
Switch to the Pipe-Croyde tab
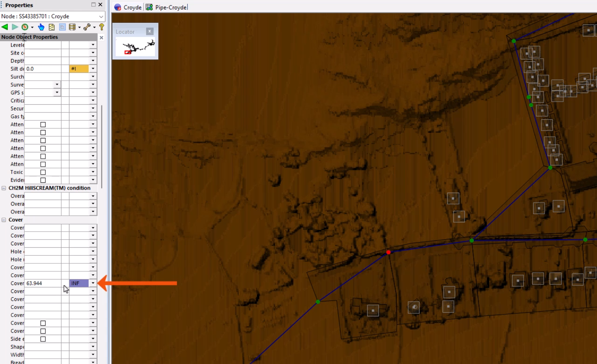(x=167, y=7)
